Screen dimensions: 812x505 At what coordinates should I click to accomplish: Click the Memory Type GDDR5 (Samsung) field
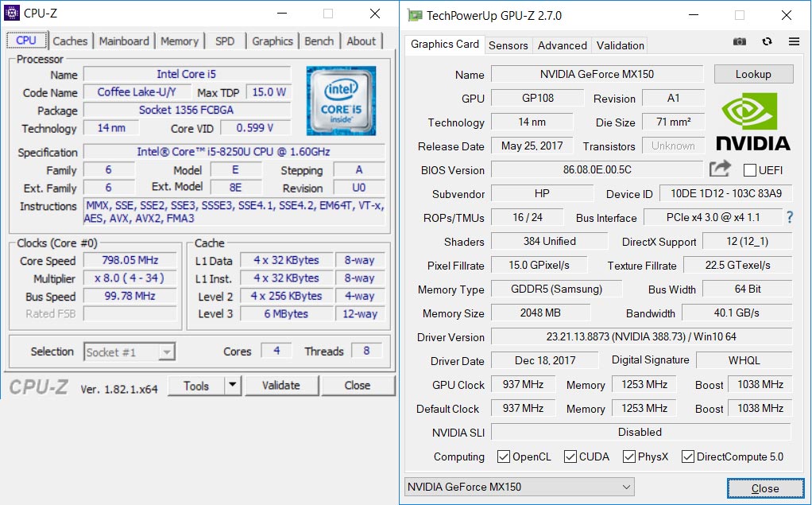coord(557,289)
